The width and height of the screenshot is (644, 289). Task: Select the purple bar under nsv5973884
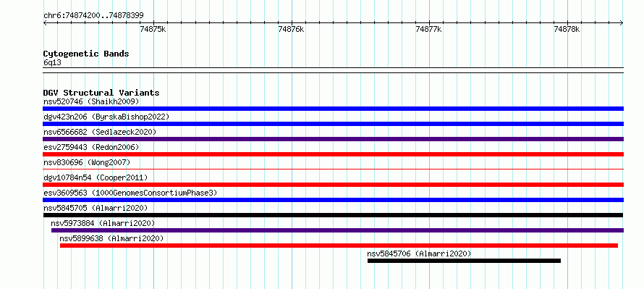tap(337, 230)
